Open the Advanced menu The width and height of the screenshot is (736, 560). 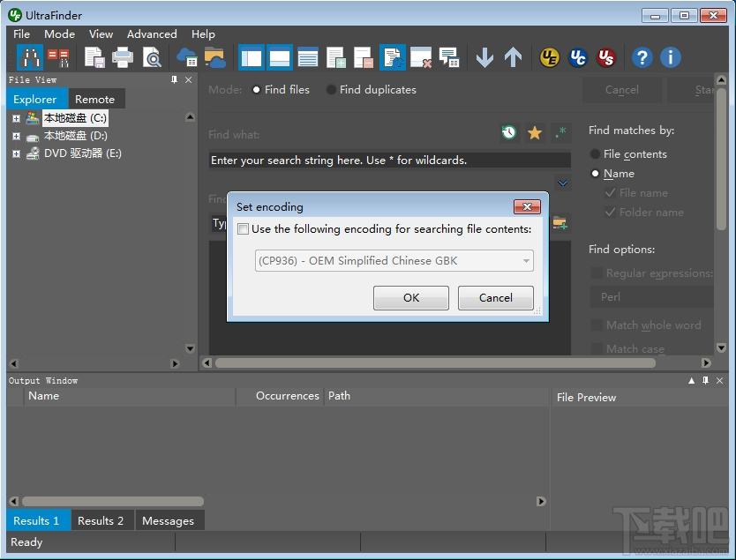(152, 34)
